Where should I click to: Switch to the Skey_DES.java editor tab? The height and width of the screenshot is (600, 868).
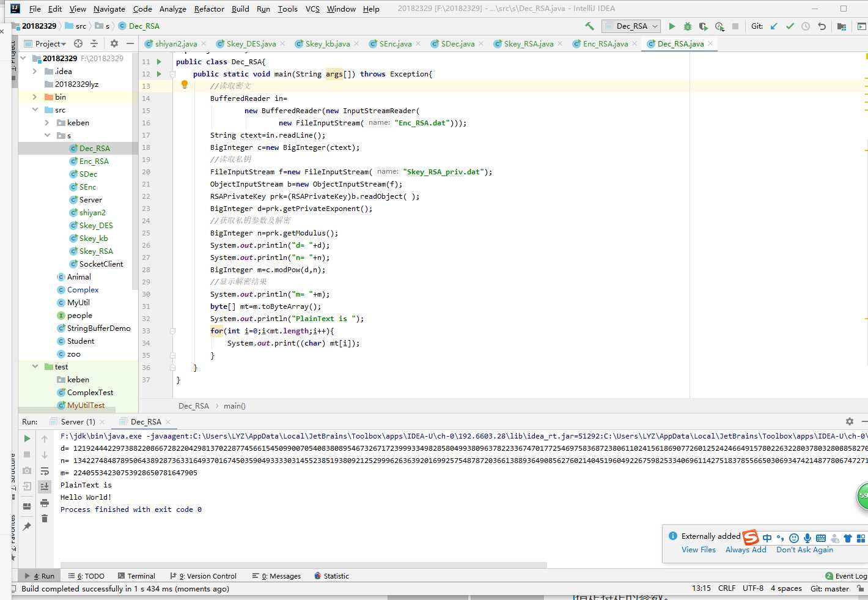click(x=251, y=43)
